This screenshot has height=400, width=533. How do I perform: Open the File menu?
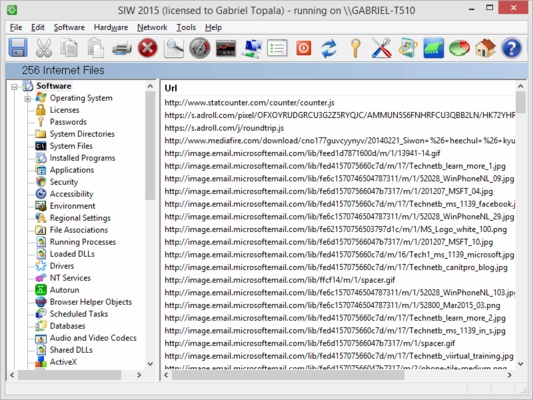tap(16, 27)
